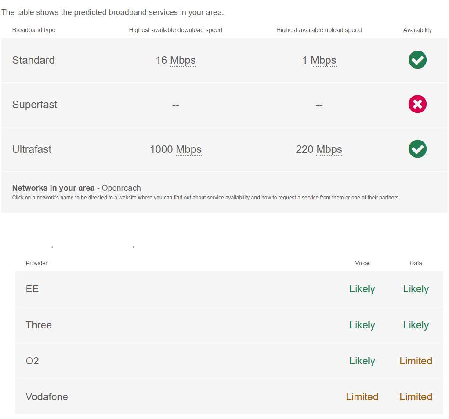Viewport: 449px width, 419px height.
Task: Click the Availability column header
Action: 417,30
